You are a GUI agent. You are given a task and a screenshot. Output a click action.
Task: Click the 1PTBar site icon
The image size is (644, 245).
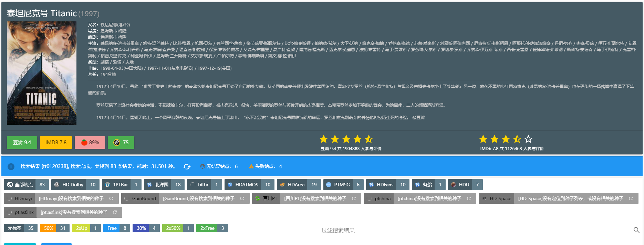(107, 185)
